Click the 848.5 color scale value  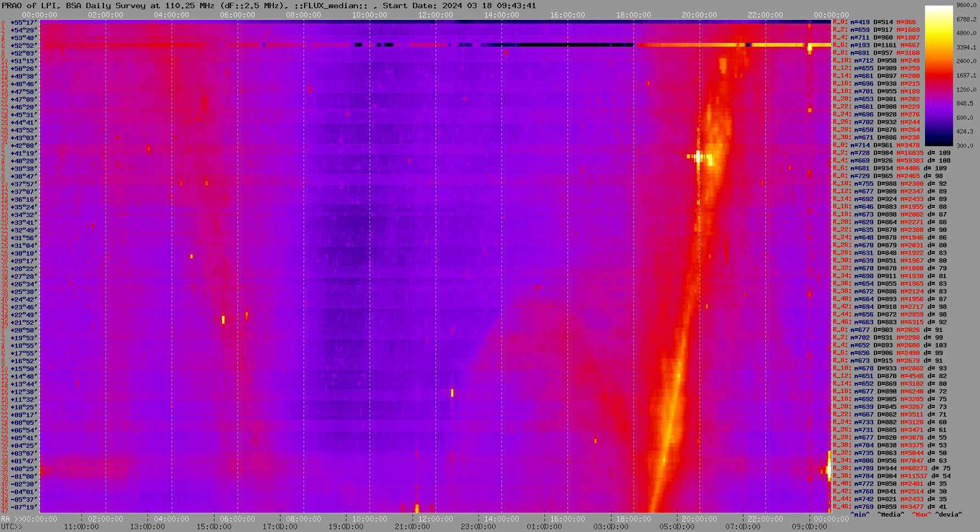(x=965, y=103)
